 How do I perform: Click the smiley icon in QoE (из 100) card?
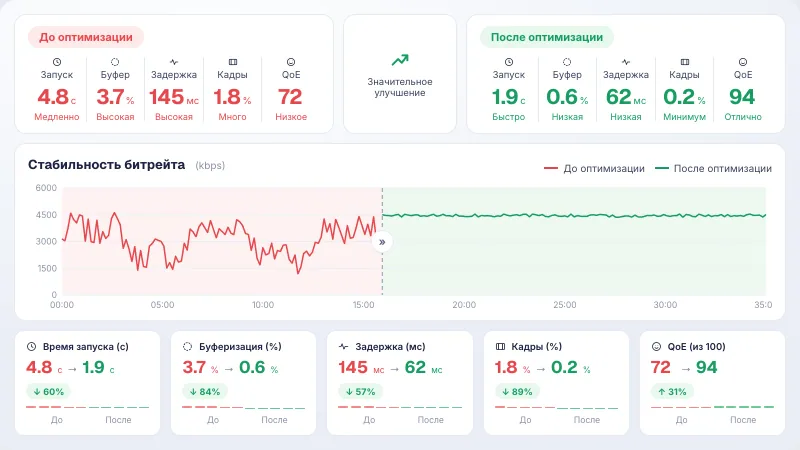click(656, 346)
